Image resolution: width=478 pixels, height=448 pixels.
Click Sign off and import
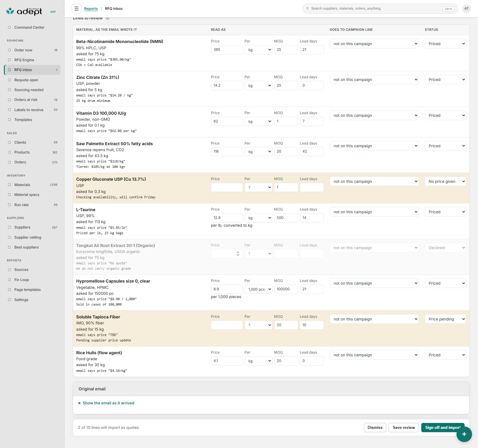click(x=443, y=428)
